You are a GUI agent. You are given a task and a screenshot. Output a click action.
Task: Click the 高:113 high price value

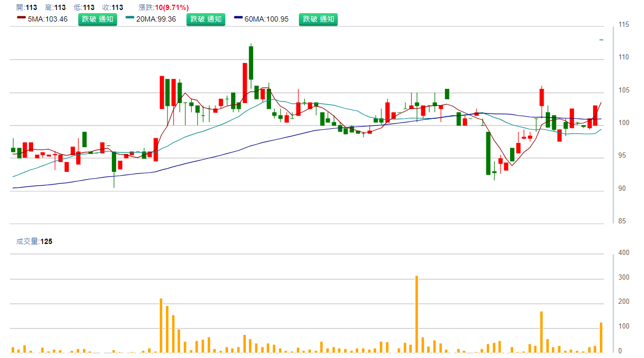[55, 7]
